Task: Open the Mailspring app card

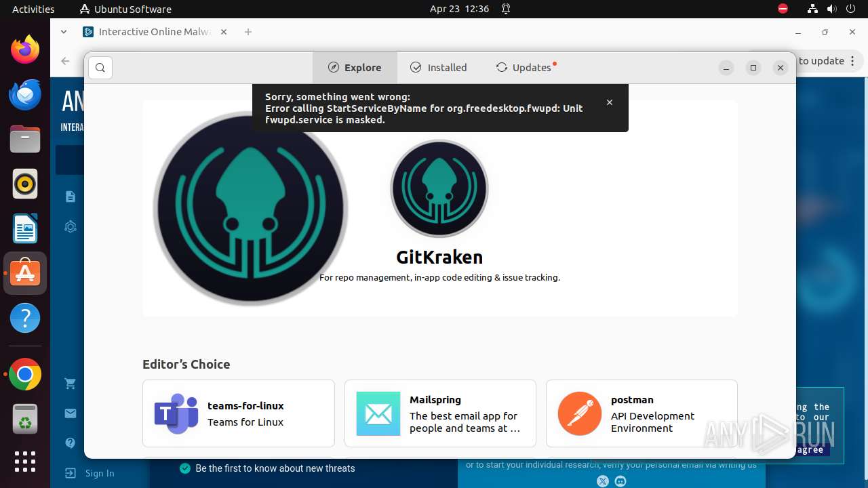Action: pyautogui.click(x=440, y=413)
